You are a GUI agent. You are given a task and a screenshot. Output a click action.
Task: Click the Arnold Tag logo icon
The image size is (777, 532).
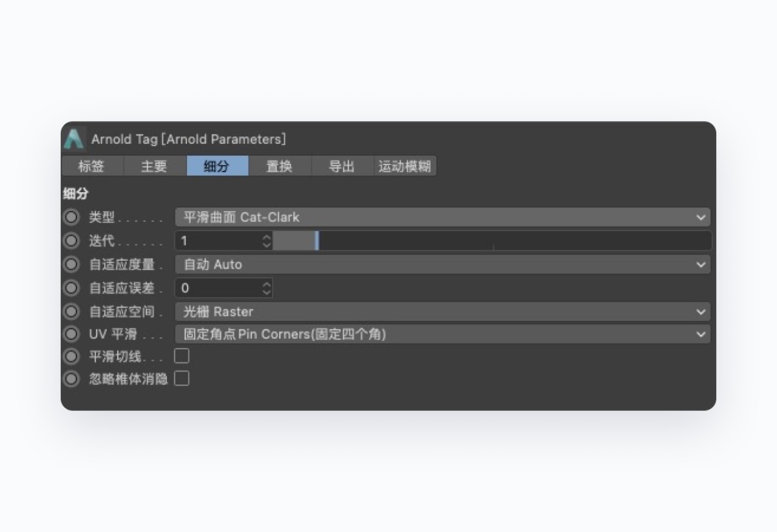[73, 139]
